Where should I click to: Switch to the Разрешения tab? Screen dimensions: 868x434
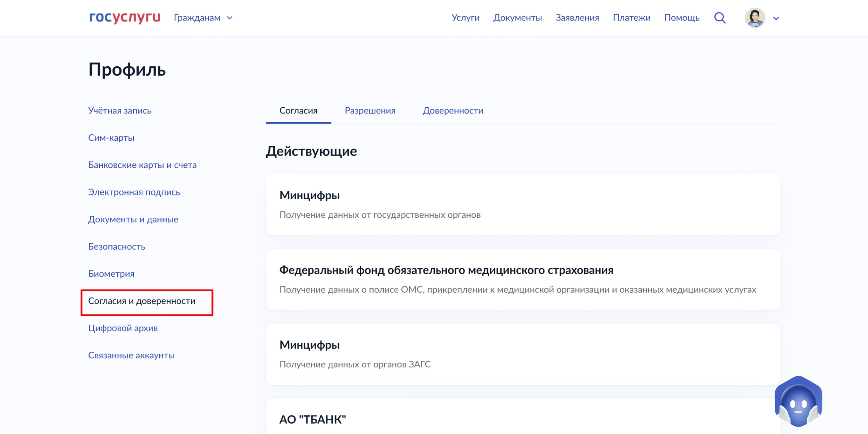pyautogui.click(x=370, y=111)
